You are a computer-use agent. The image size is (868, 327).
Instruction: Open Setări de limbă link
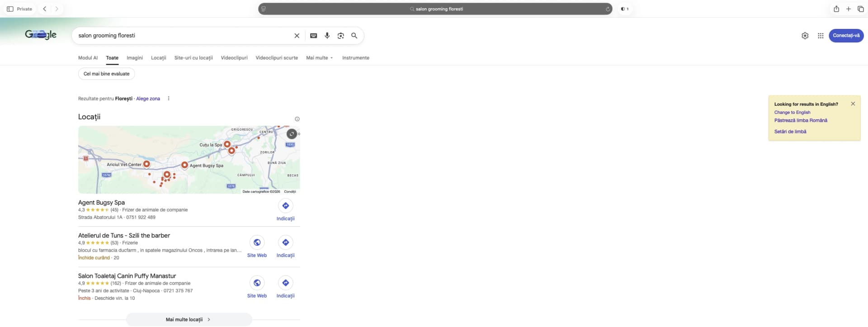[x=790, y=132]
